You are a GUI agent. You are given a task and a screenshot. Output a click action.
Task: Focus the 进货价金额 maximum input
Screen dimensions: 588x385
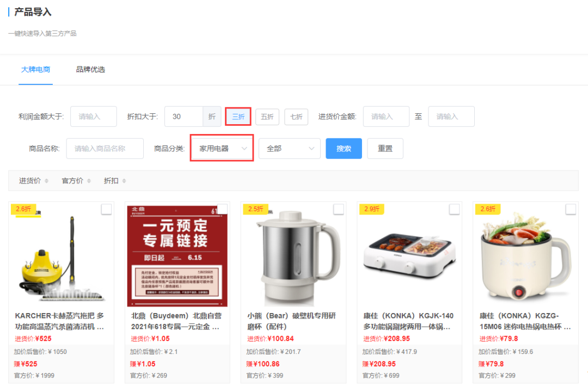tap(451, 117)
